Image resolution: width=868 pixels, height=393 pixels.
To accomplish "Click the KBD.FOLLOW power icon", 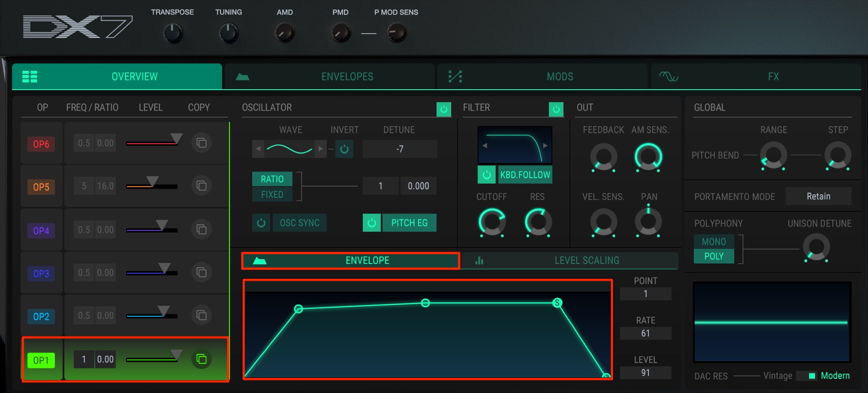I will pyautogui.click(x=486, y=175).
